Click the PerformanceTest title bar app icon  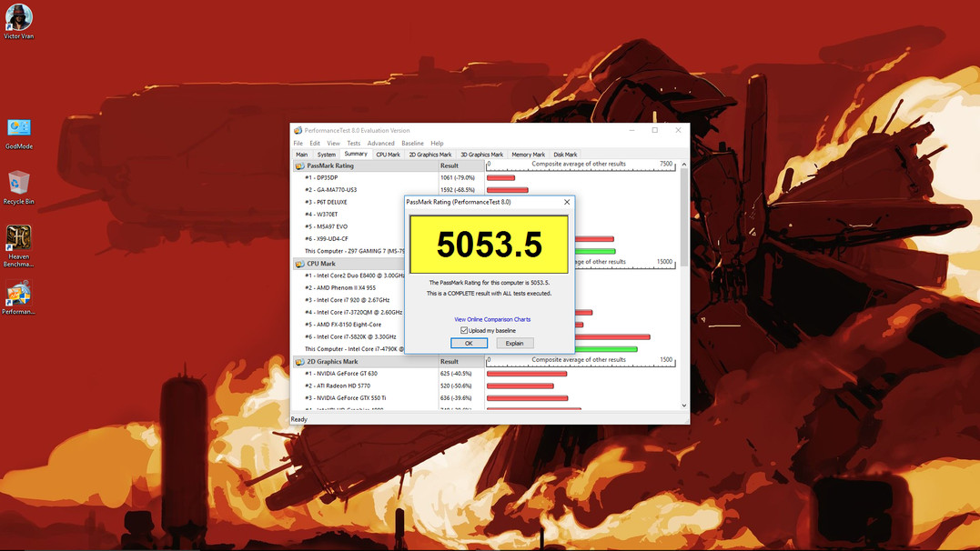(x=298, y=131)
